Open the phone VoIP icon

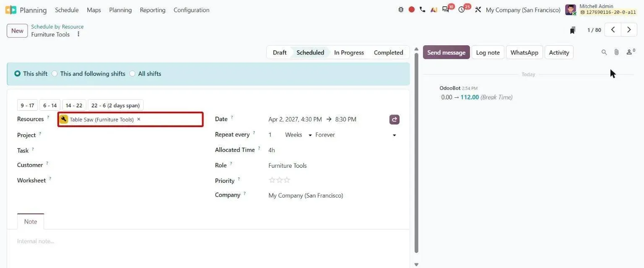pyautogui.click(x=422, y=10)
